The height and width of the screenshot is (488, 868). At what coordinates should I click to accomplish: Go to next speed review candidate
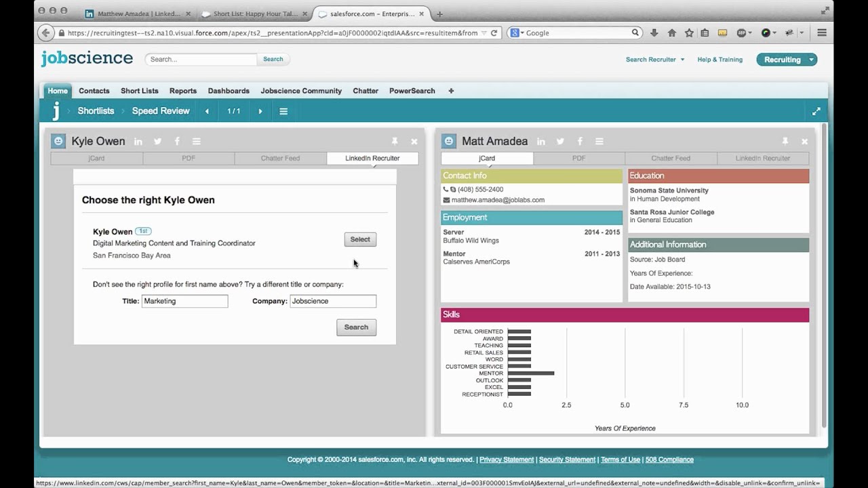pos(260,111)
